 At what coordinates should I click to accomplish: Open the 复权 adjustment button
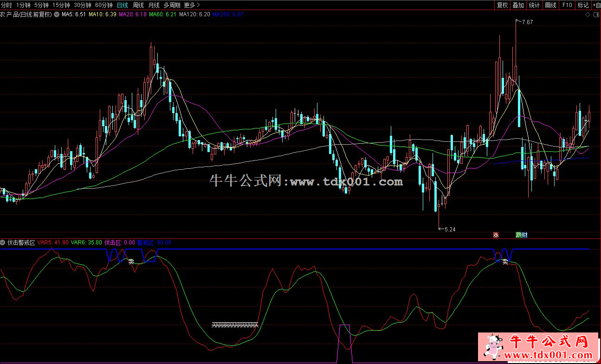coord(503,5)
